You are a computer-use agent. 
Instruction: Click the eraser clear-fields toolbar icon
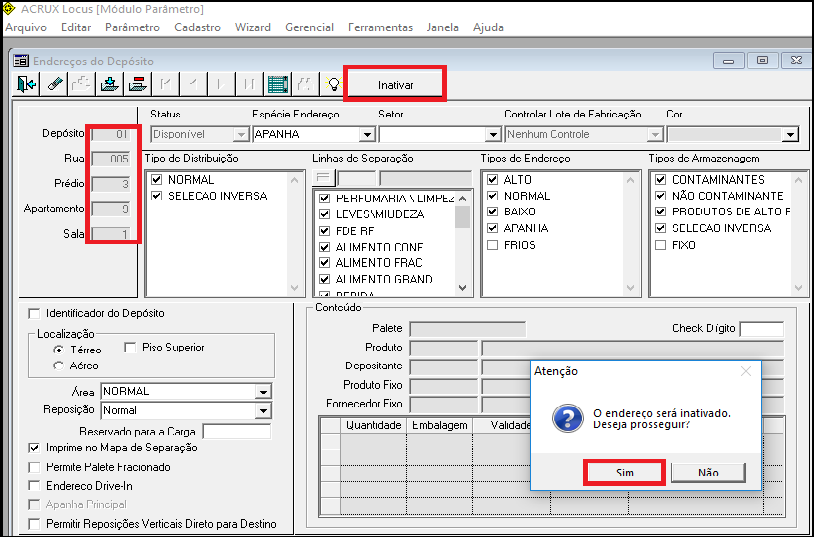[x=54, y=84]
